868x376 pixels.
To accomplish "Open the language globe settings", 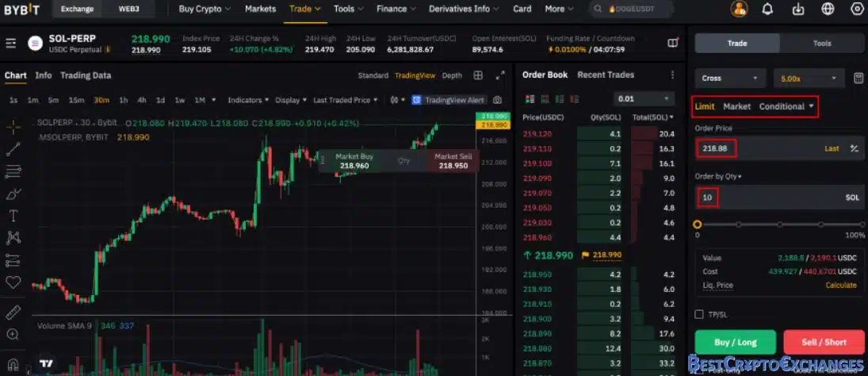I will click(828, 9).
